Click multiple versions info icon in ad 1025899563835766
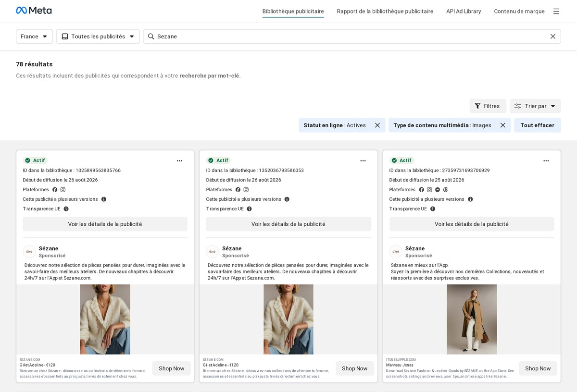This screenshot has width=577, height=392. tap(104, 199)
